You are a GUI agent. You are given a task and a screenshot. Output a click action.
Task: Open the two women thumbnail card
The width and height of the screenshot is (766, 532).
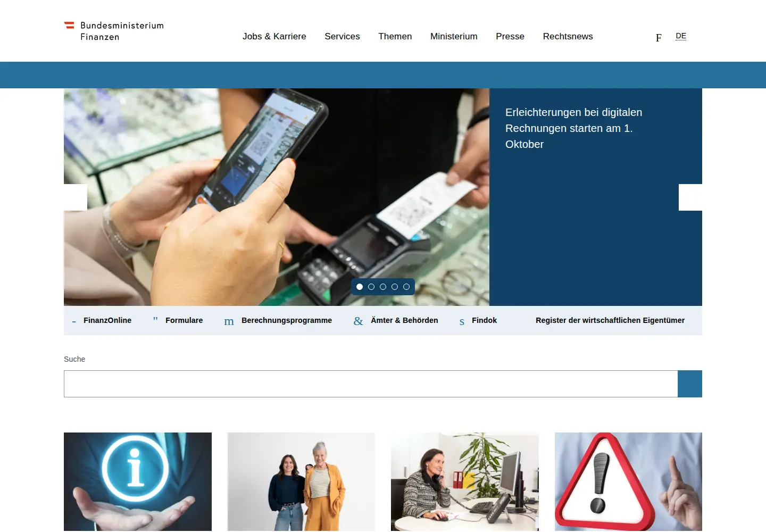(301, 481)
